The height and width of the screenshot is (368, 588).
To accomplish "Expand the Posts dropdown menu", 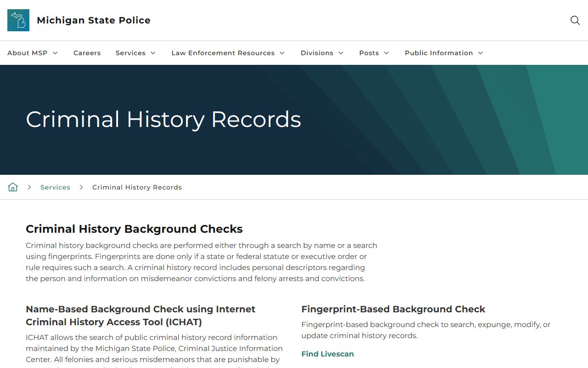I will coord(374,53).
